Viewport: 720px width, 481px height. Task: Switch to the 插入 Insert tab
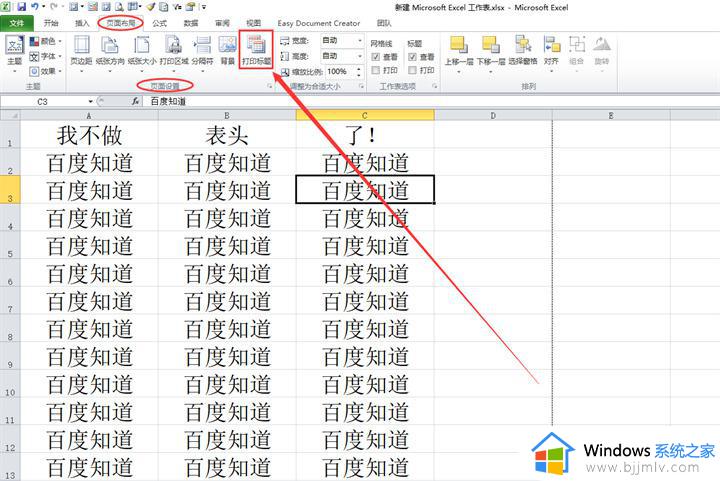(x=82, y=23)
